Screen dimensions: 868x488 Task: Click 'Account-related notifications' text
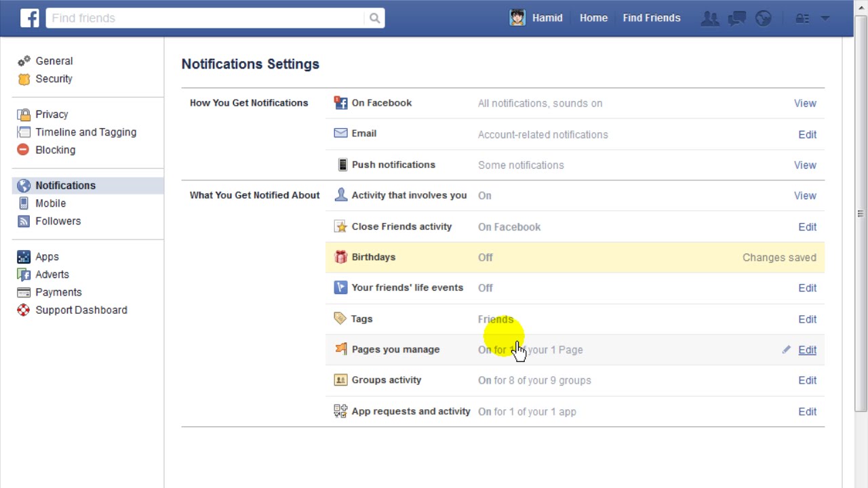pos(543,135)
